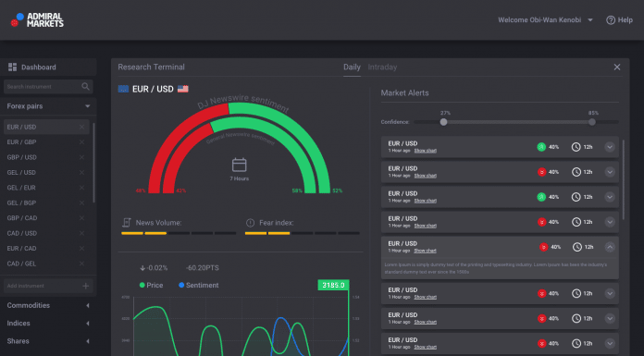Switch to the Intraday tab
644x356 pixels.
click(x=382, y=67)
